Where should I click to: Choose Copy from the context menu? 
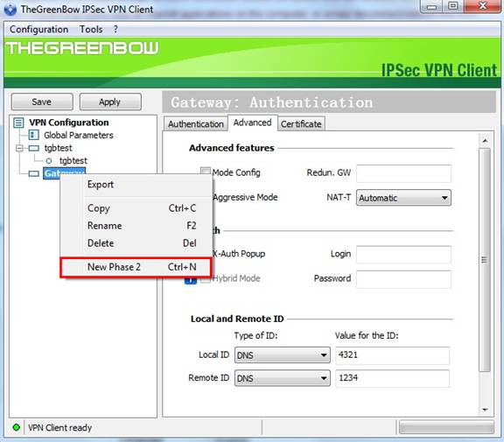(x=136, y=208)
